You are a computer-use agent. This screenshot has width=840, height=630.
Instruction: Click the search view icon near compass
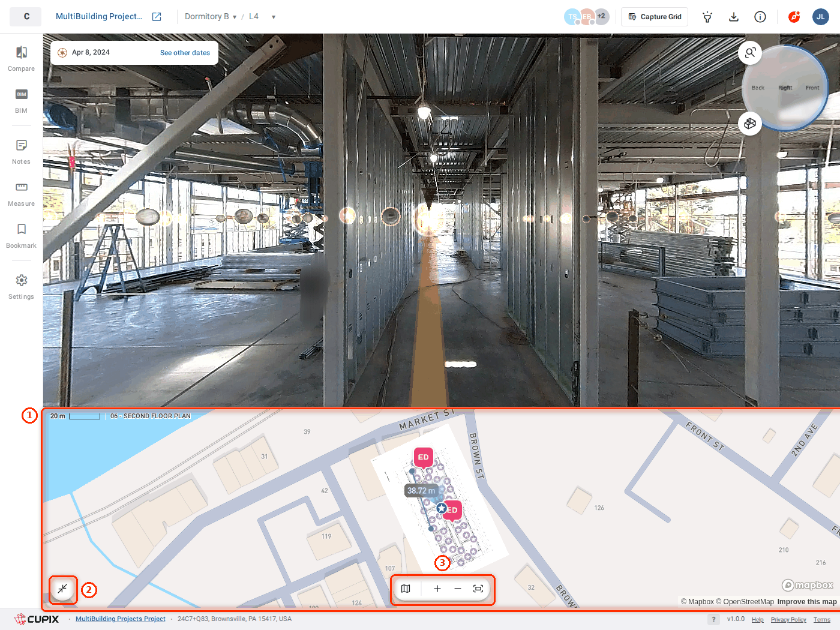point(750,53)
